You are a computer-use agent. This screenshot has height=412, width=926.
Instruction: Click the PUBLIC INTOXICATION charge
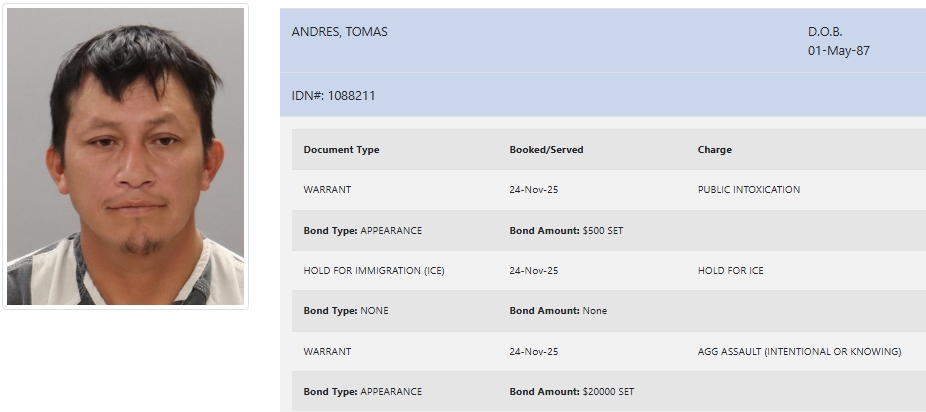coord(748,190)
